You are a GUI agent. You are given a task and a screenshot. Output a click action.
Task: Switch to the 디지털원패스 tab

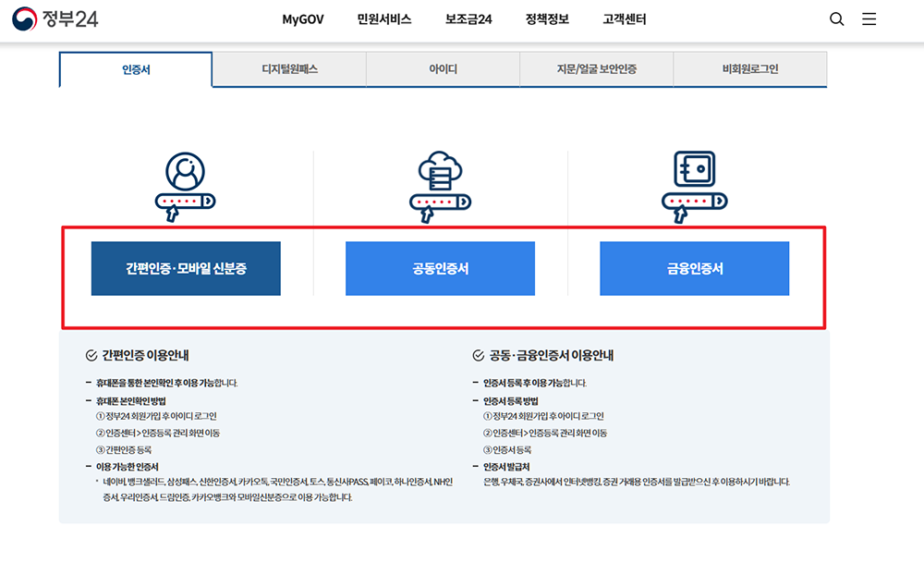(289, 68)
